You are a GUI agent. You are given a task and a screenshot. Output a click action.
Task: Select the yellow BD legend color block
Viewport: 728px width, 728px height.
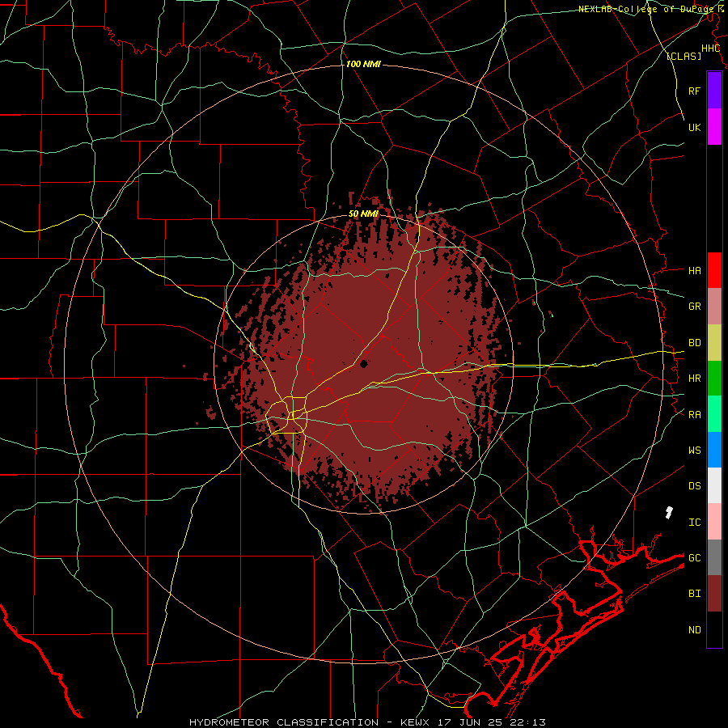[x=714, y=343]
